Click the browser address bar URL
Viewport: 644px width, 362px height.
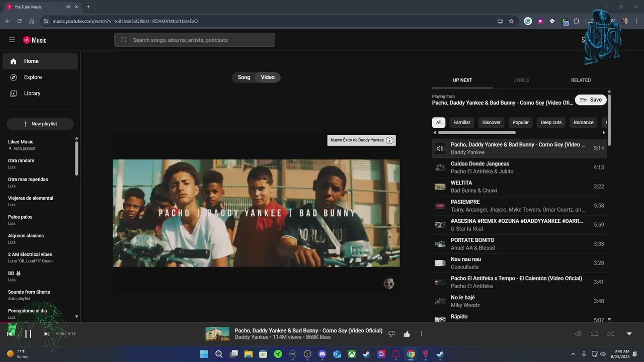(125, 21)
